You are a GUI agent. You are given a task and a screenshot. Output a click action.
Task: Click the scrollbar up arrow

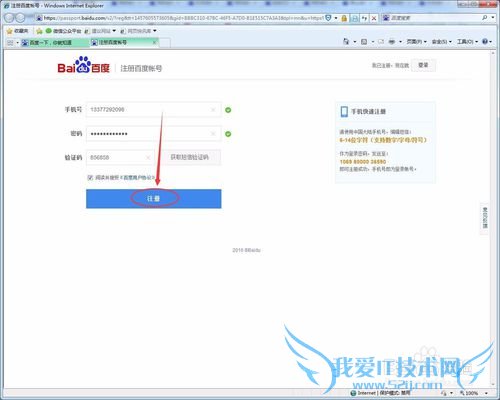tap(493, 53)
